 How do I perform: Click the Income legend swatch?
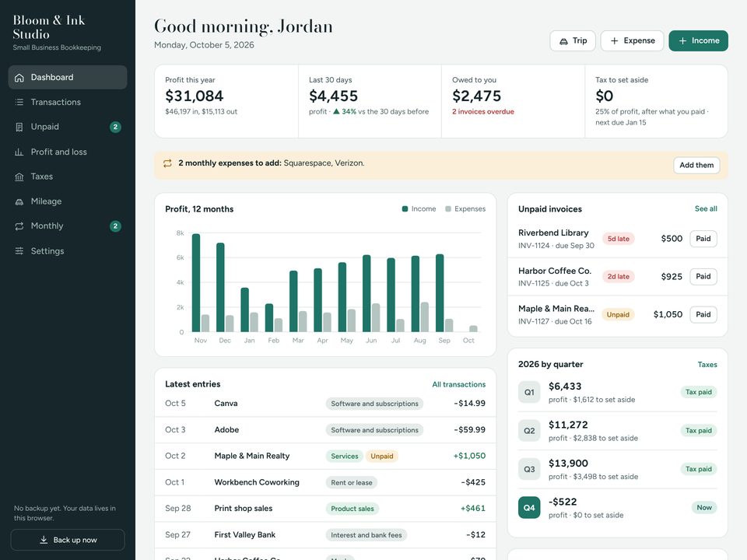(x=405, y=208)
